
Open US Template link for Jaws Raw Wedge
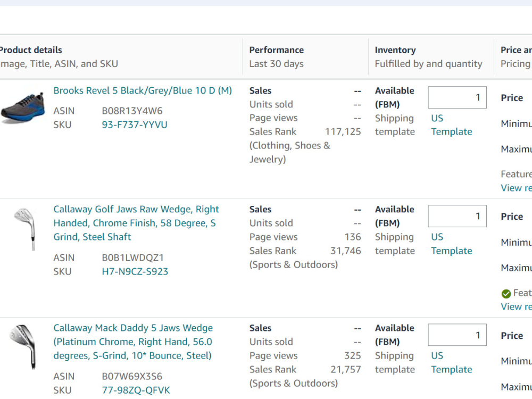452,244
